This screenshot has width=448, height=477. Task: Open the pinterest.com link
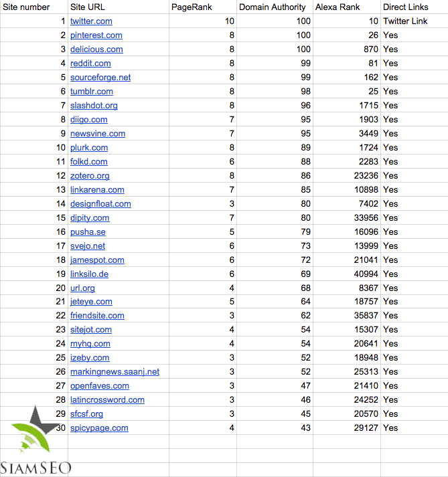96,35
